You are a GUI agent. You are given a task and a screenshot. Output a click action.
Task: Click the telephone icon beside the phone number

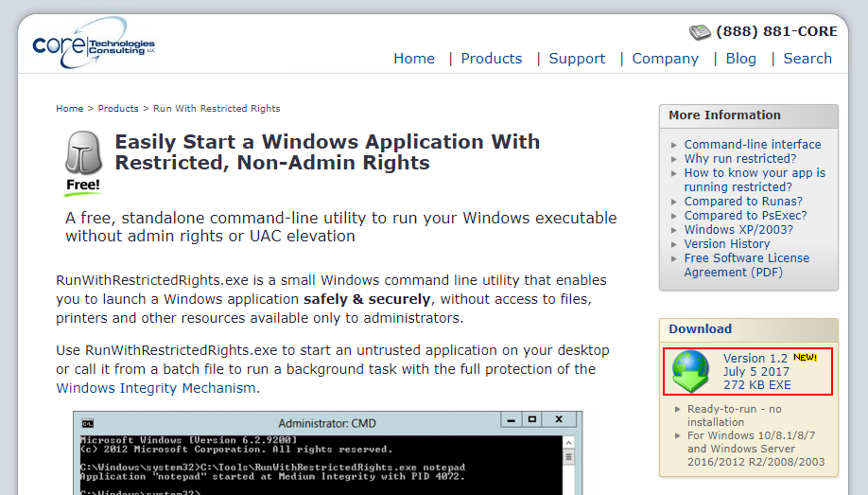click(x=700, y=32)
